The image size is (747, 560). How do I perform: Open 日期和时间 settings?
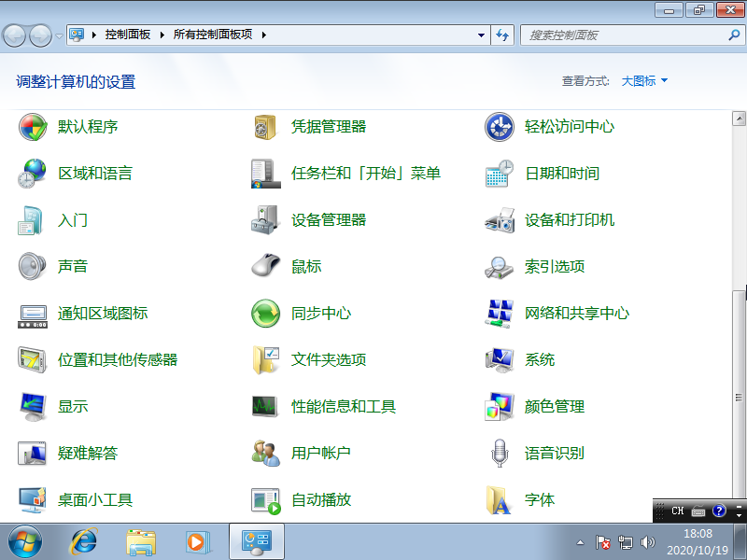coord(560,174)
